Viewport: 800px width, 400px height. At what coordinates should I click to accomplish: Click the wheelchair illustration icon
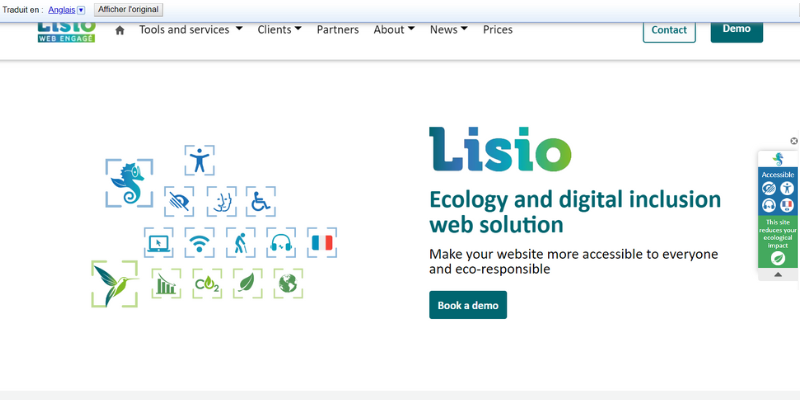261,202
